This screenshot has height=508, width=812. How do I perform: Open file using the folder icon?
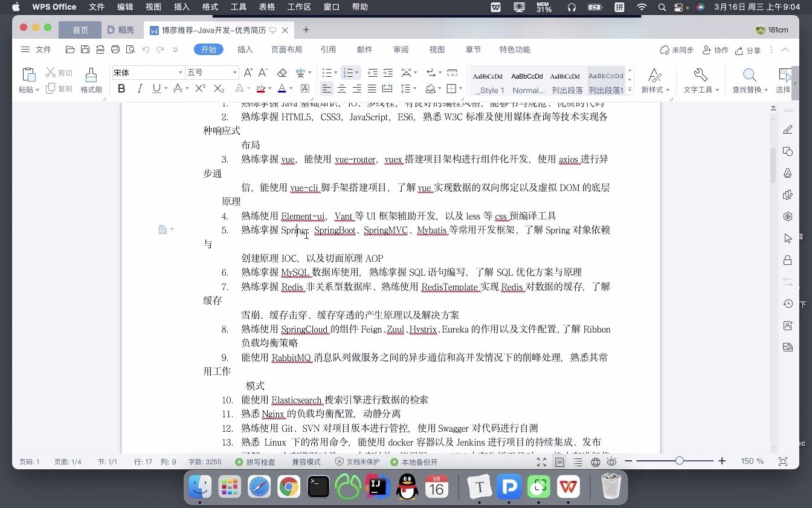coord(70,50)
